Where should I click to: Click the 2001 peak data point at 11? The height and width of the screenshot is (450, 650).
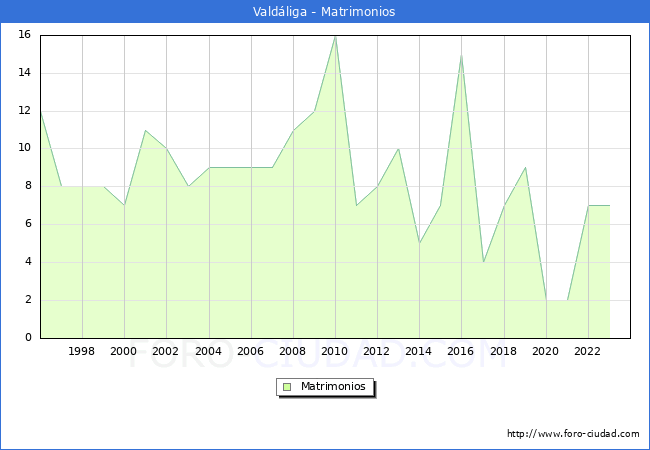pos(145,131)
